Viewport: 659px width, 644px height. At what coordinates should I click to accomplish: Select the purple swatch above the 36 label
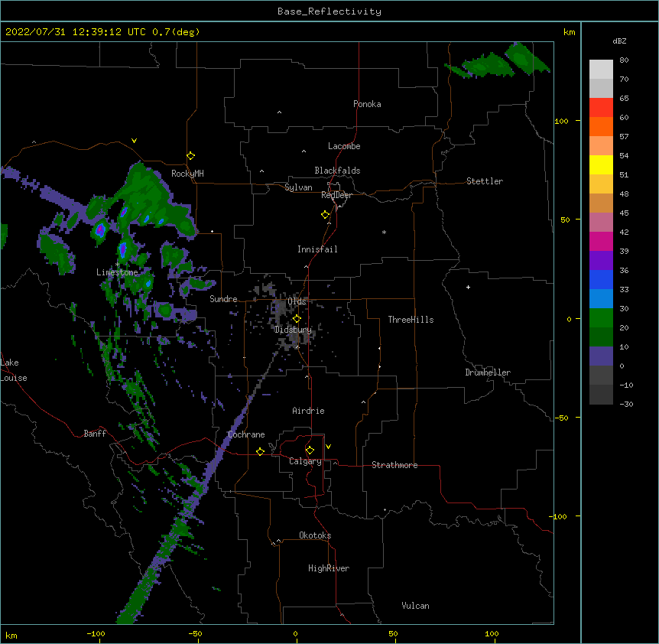pyautogui.click(x=601, y=260)
